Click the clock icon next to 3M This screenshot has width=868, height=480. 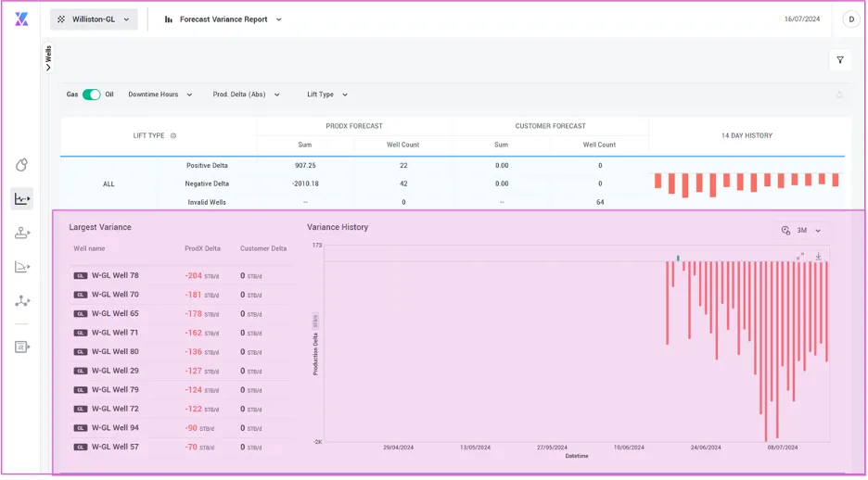(785, 230)
